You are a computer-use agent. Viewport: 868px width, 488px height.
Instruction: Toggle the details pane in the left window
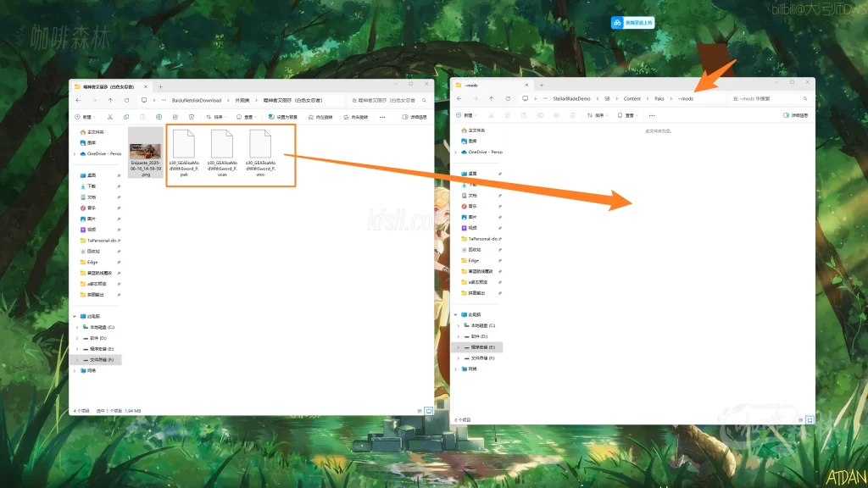click(x=415, y=117)
